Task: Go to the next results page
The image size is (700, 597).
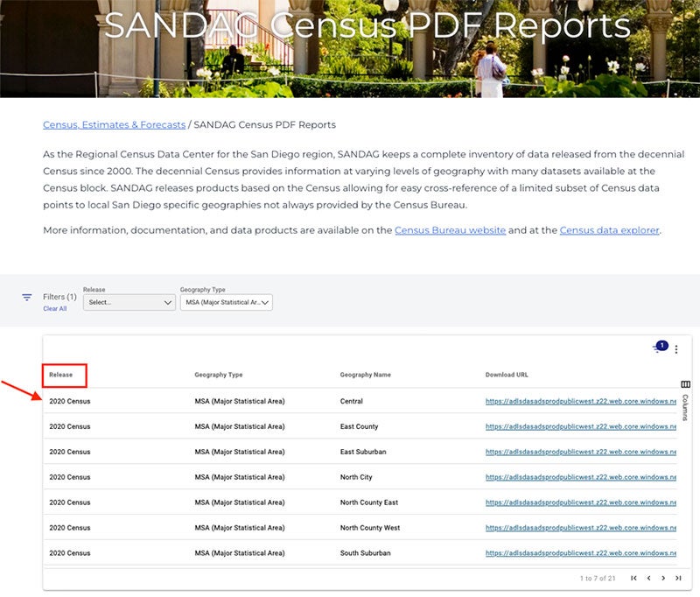Action: pyautogui.click(x=663, y=579)
